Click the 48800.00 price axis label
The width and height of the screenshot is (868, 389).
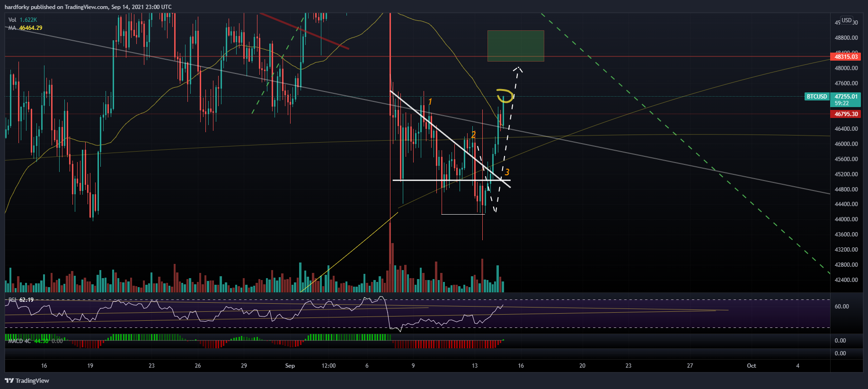846,38
